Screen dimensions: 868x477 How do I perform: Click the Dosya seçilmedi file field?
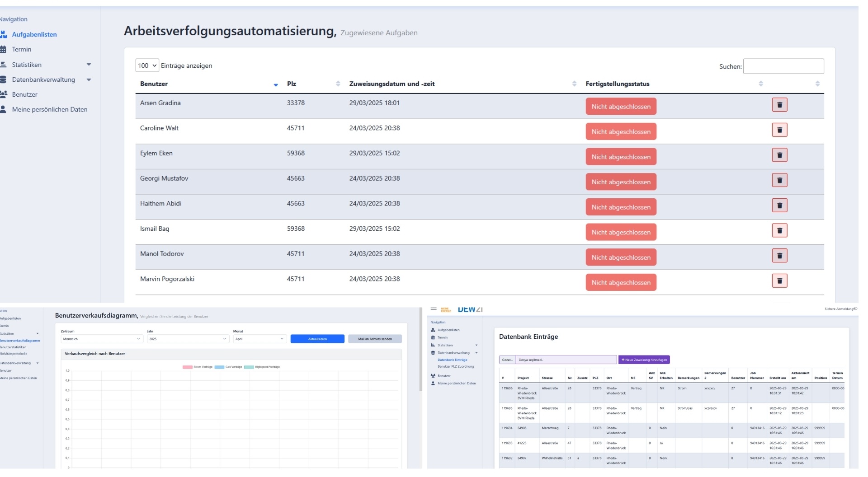(566, 360)
